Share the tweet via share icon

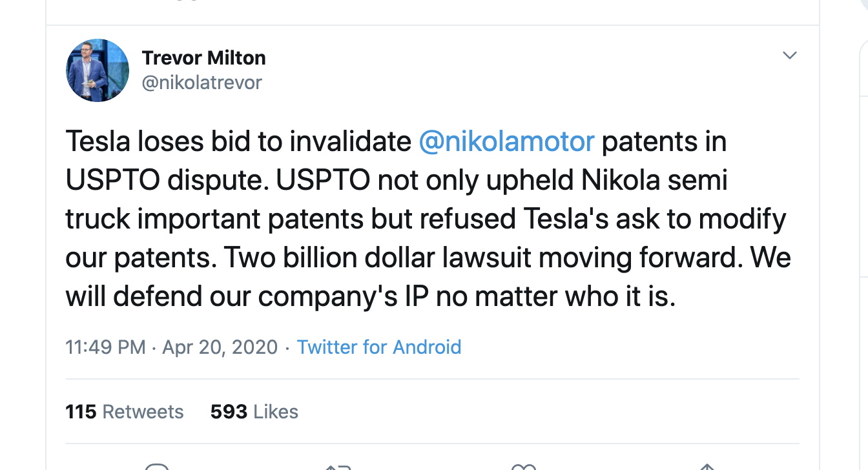click(x=707, y=467)
